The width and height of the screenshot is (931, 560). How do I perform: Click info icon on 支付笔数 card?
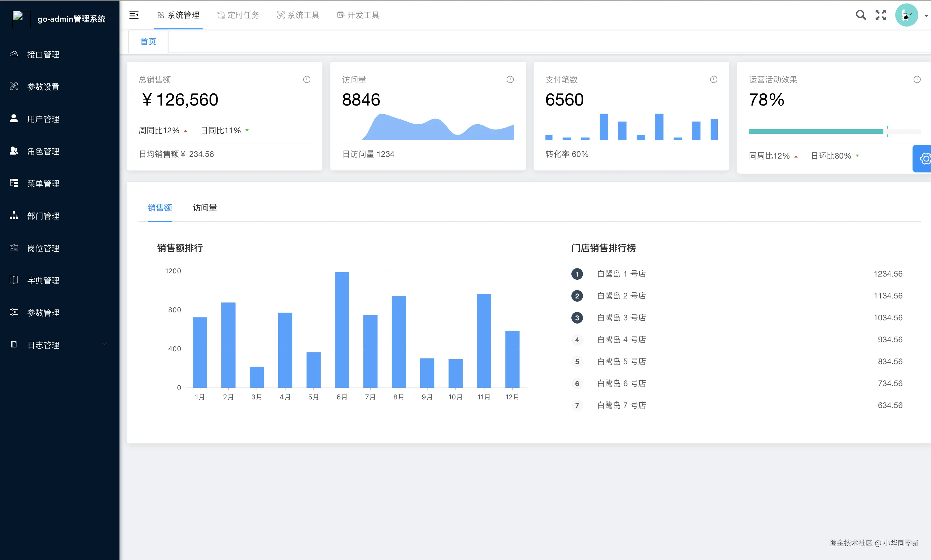[713, 80]
